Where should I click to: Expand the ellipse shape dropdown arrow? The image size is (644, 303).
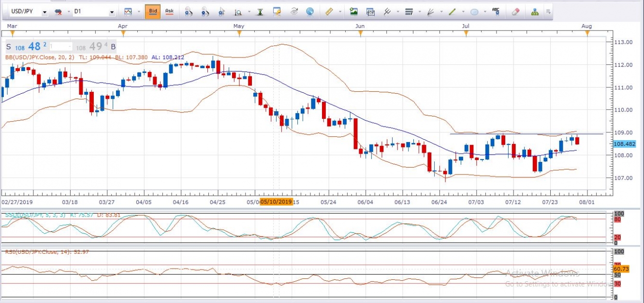485,11
